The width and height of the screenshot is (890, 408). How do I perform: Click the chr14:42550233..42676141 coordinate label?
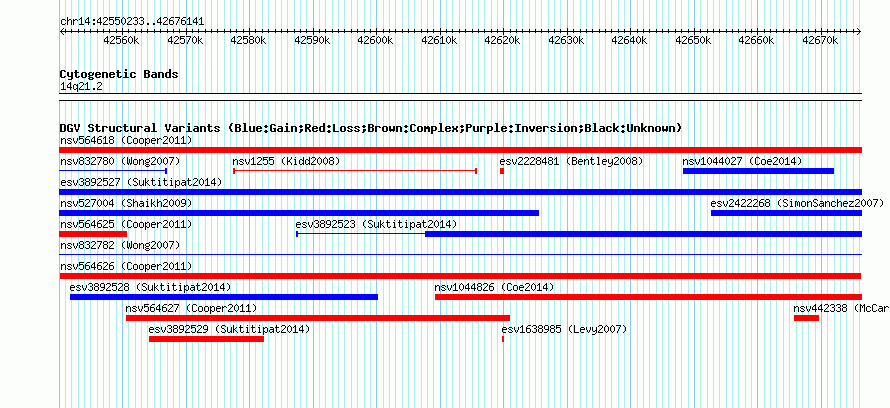[x=132, y=22]
